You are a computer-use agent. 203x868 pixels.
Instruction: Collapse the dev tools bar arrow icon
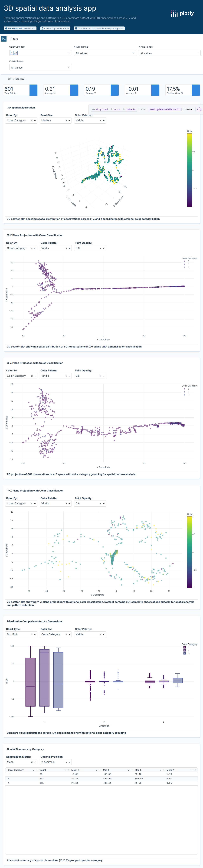199,109
